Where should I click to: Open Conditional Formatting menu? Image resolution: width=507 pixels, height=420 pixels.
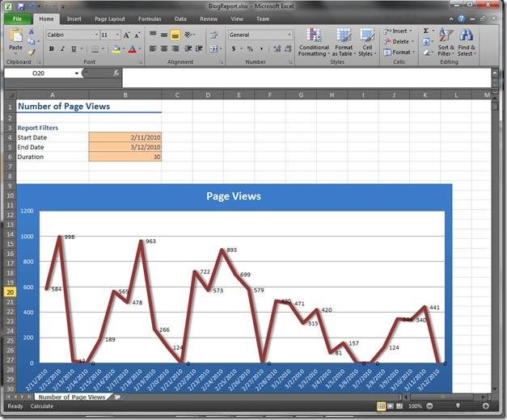coord(313,42)
